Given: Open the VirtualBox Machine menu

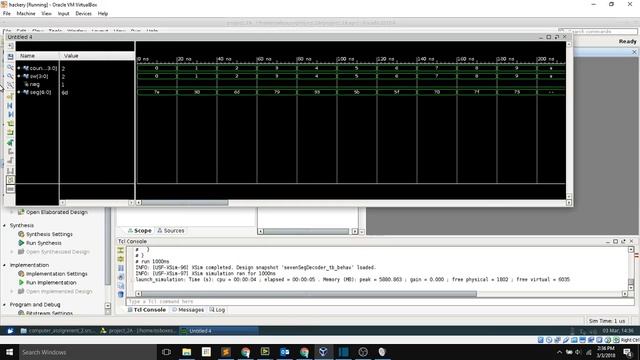Looking at the screenshot, I should click(x=26, y=13).
